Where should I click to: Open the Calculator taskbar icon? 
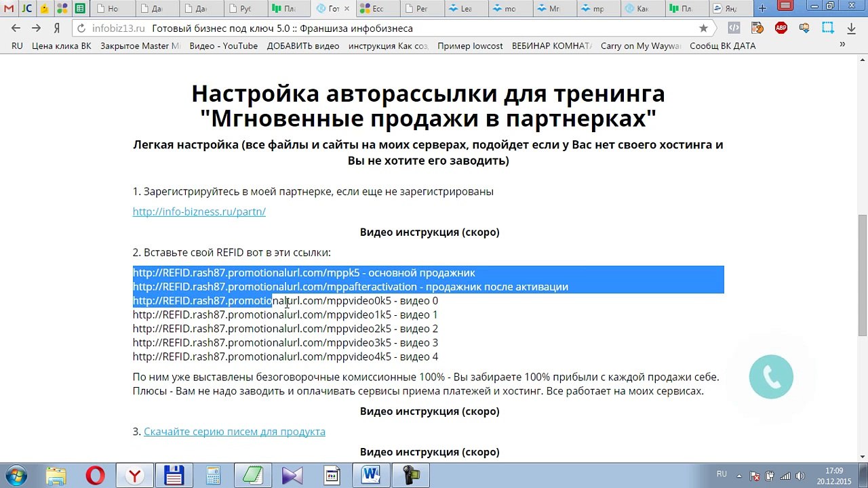pos(213,476)
